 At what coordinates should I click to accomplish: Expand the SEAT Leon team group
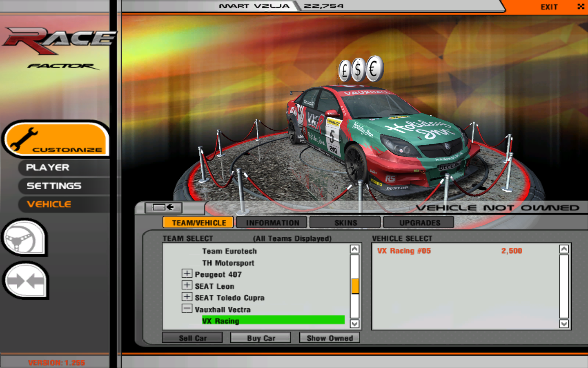[187, 285]
